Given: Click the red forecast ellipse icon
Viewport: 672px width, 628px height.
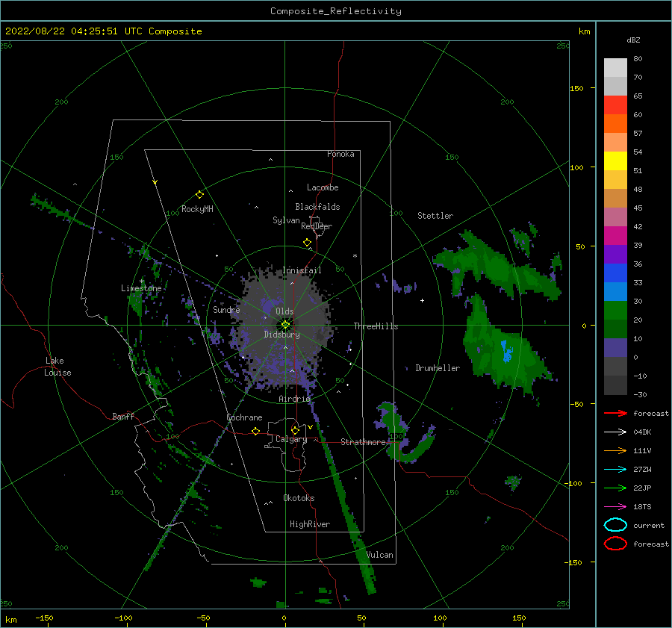Looking at the screenshot, I should pos(615,544).
